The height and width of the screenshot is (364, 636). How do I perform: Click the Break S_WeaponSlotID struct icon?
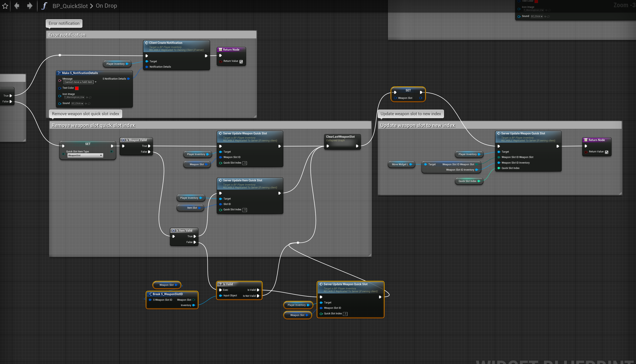(150, 294)
